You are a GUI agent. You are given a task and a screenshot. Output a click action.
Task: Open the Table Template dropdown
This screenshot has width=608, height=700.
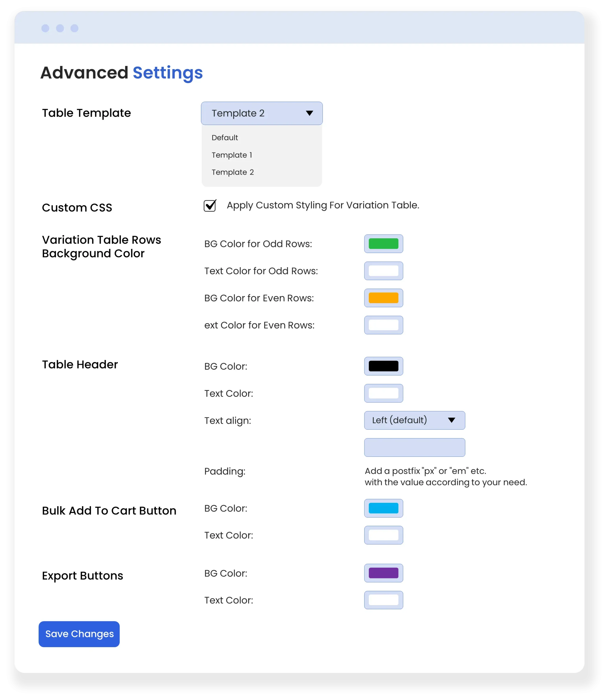[x=261, y=113]
